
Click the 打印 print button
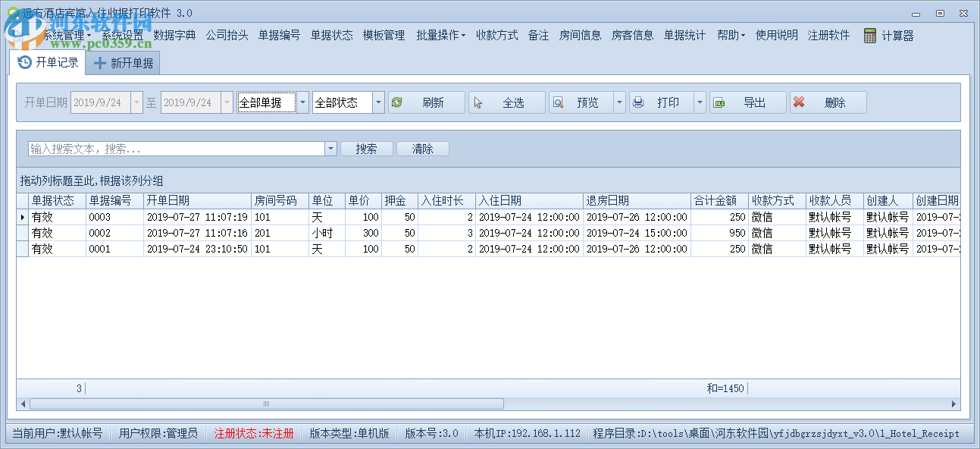coord(661,102)
